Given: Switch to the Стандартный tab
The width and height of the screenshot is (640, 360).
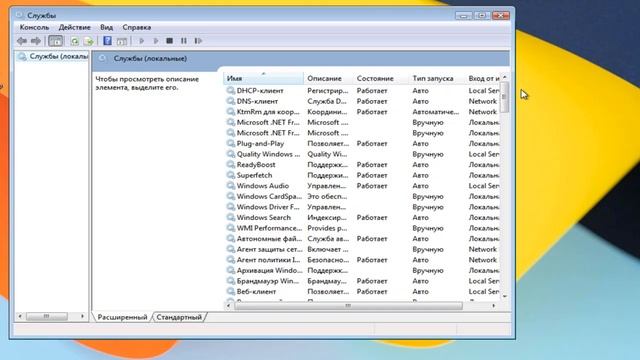Looking at the screenshot, I should 179,317.
